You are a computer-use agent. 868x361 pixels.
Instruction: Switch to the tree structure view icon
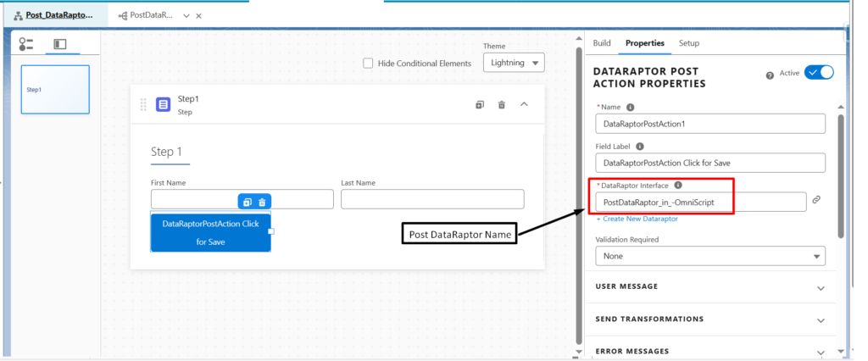[26, 44]
